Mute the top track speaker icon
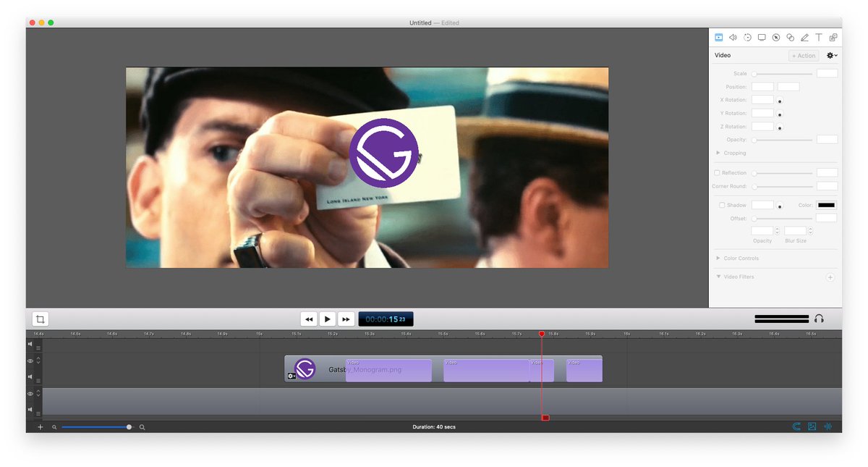868x467 pixels. pyautogui.click(x=30, y=344)
